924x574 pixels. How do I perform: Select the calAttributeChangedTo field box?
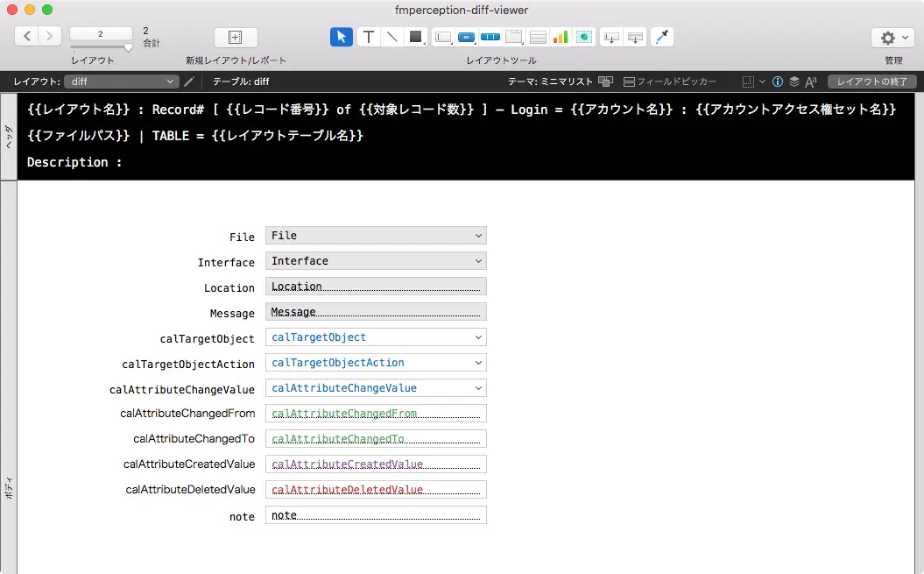(x=376, y=438)
